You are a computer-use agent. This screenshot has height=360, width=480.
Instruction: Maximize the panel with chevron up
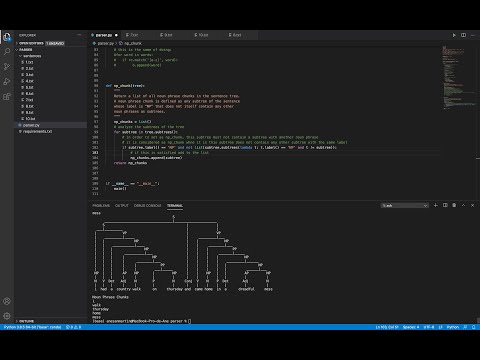(463, 205)
